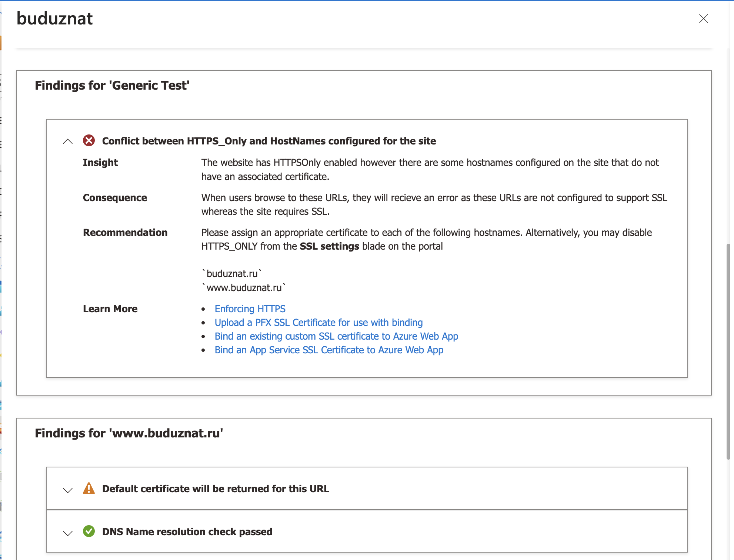The image size is (734, 560).
Task: Open 'Bind an existing custom SSL certificate' link
Action: [336, 336]
